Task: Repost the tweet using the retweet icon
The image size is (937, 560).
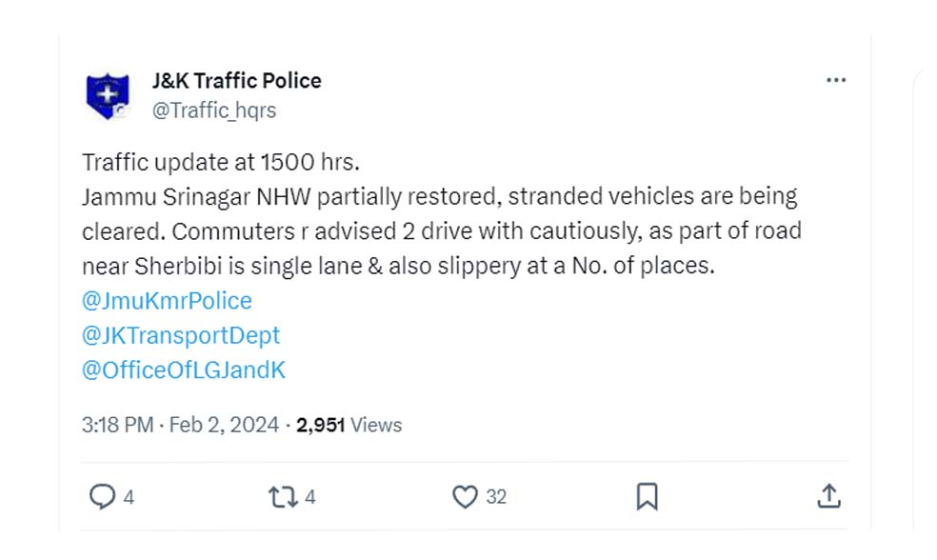Action: tap(284, 496)
